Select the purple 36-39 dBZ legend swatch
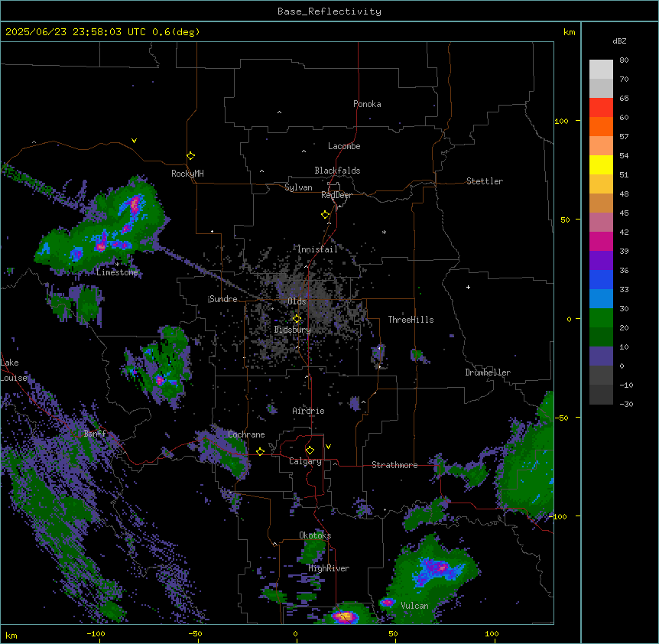Screen dimensions: 659x644 point(601,261)
